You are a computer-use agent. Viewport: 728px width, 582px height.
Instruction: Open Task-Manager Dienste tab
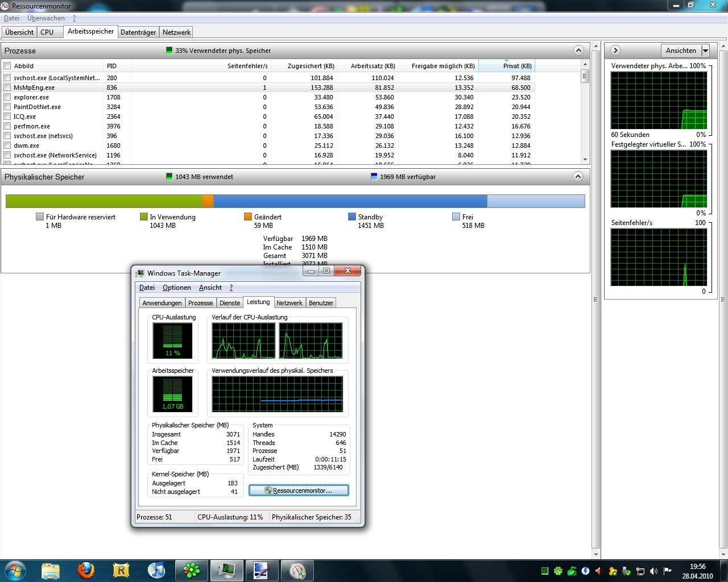point(230,303)
